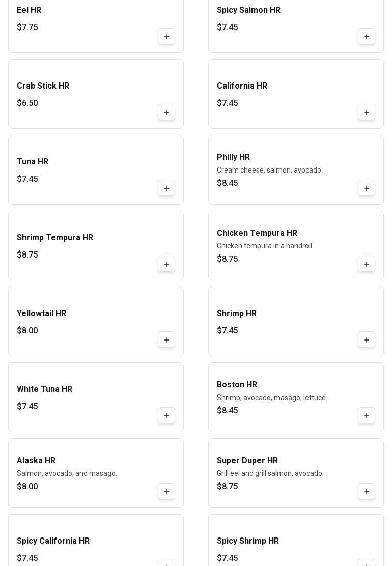Add White Tuna HR to cart
This screenshot has height=566, width=392.
[166, 416]
